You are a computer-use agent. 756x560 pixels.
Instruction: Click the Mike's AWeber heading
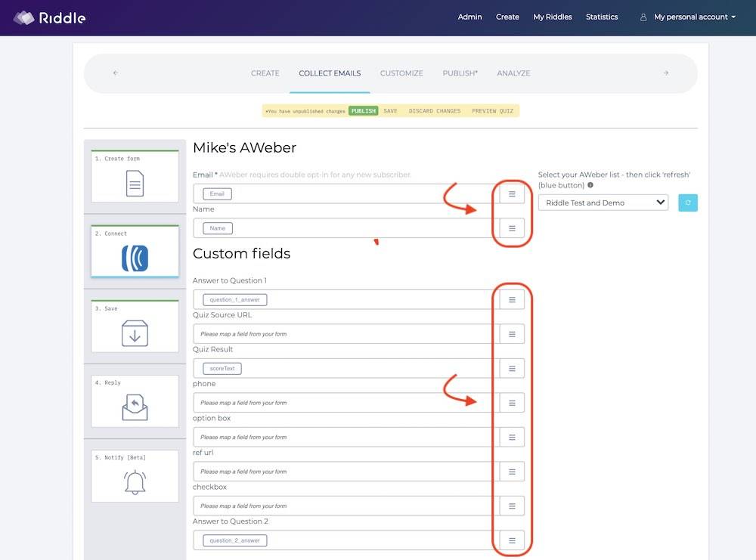tap(244, 147)
